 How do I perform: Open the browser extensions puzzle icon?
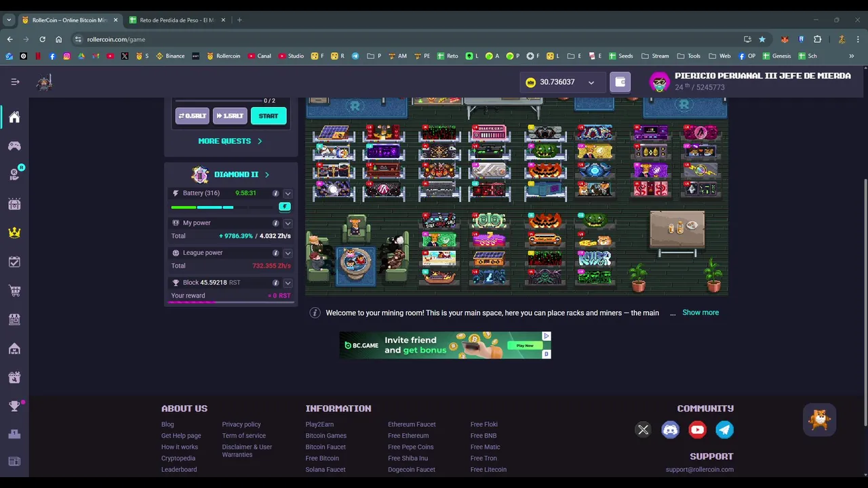(x=817, y=39)
